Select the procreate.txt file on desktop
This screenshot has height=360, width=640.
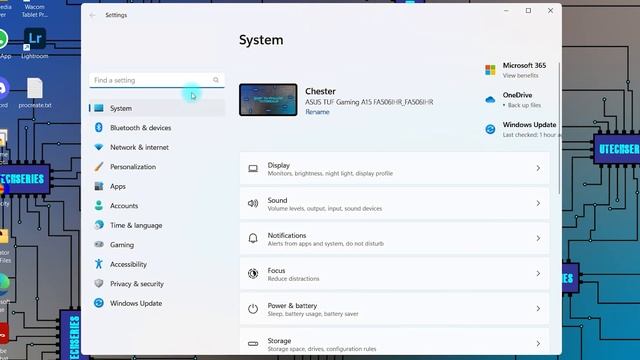(35, 93)
